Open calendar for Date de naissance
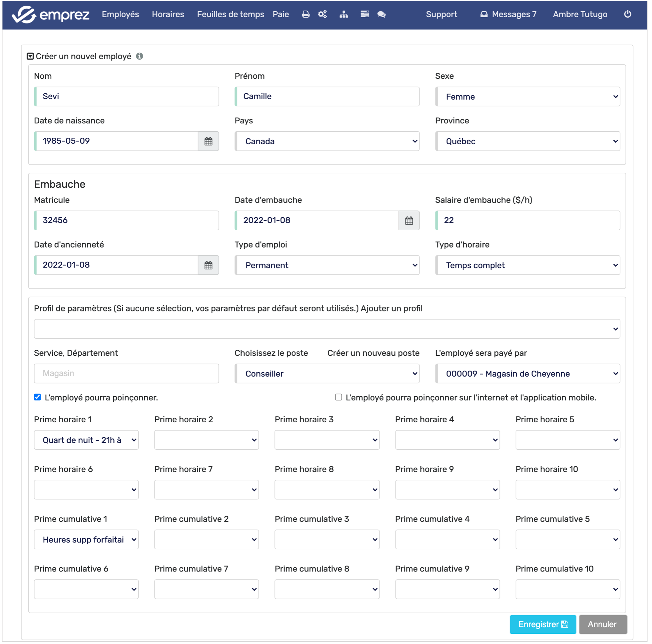 tap(208, 141)
